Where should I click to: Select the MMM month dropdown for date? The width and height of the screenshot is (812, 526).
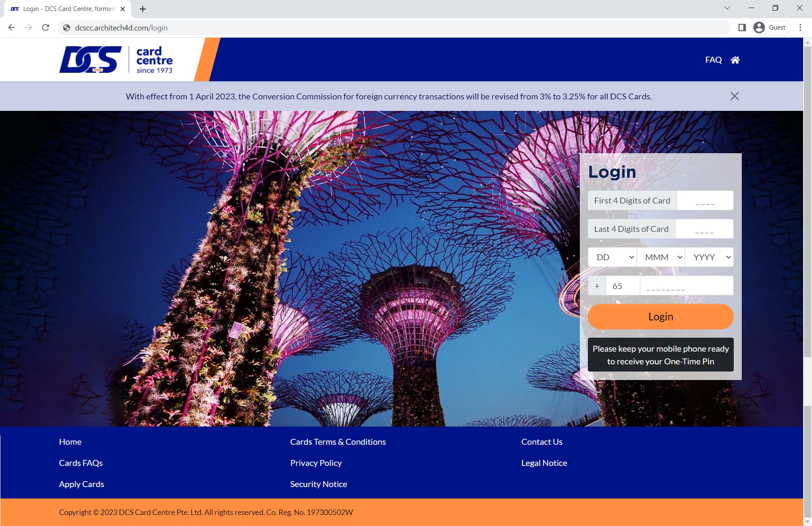[x=661, y=256]
